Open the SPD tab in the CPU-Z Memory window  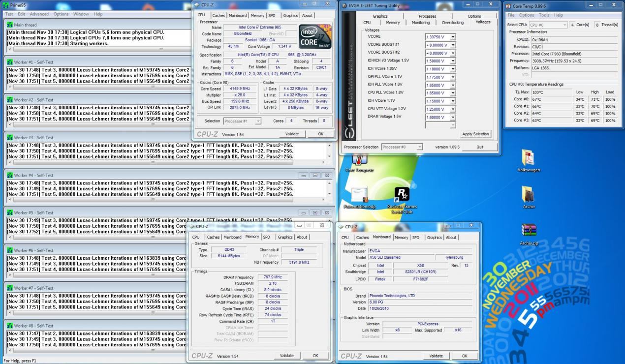(x=267, y=237)
